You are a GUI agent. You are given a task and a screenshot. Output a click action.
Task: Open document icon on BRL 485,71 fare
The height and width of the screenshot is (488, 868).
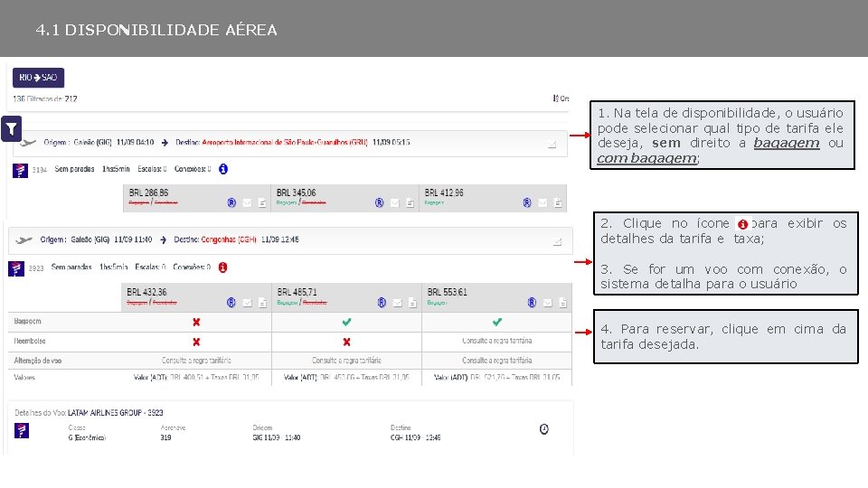point(412,303)
